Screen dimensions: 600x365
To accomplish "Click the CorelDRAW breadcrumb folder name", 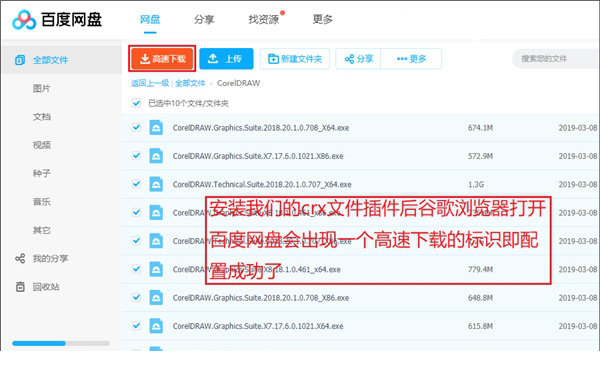I will [x=238, y=83].
